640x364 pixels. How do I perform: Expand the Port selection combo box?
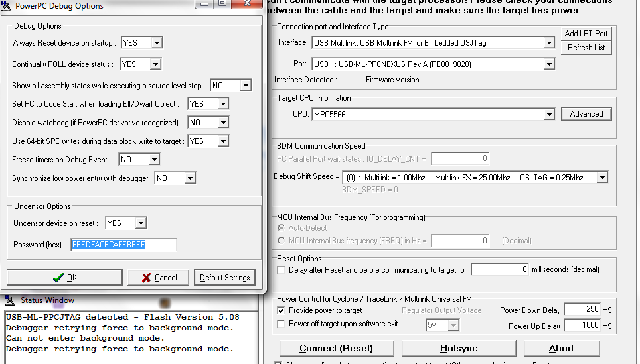[549, 64]
